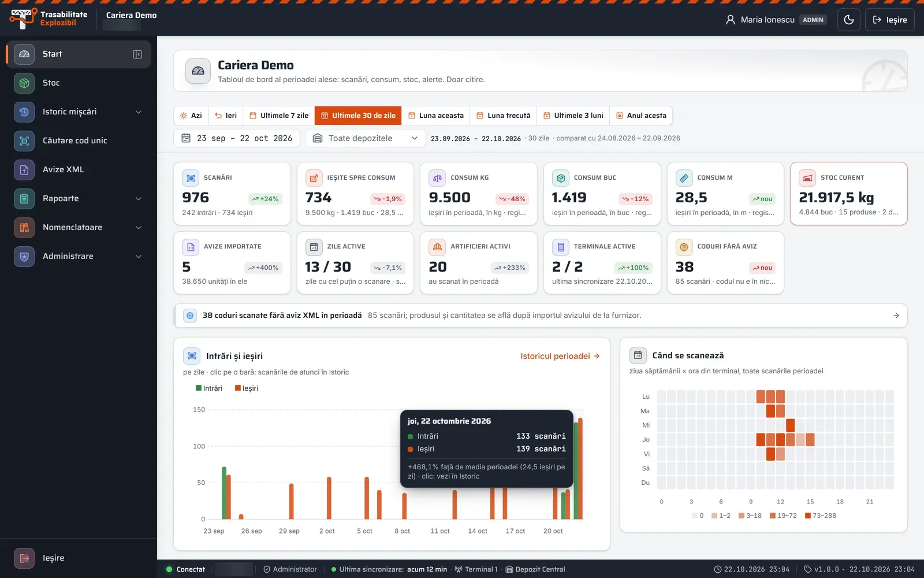Click the Consum M ruler icon

[684, 177]
